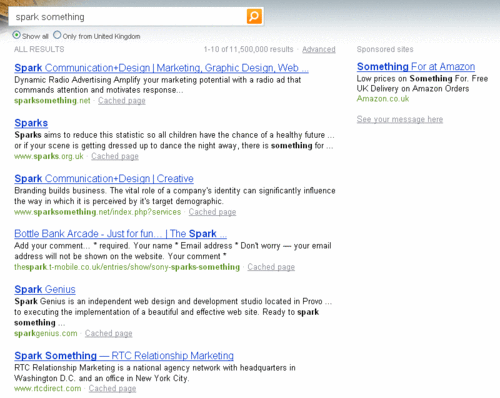The width and height of the screenshot is (500, 398).
Task: View cached page for www.sparks.org.uk
Action: tap(115, 156)
